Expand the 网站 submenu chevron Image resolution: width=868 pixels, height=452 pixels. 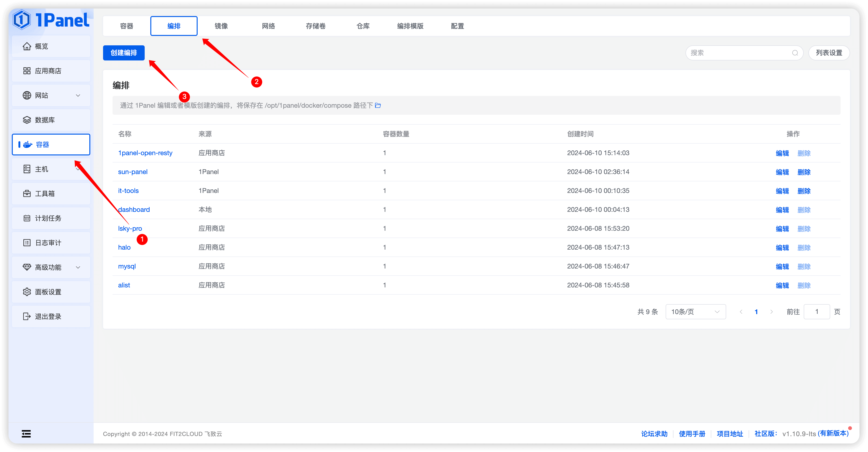pos(78,95)
